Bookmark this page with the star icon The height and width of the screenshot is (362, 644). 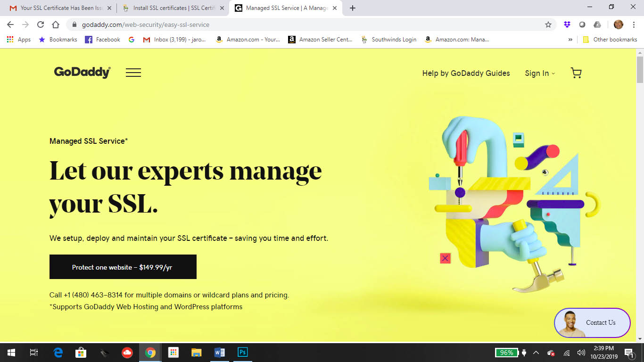548,25
